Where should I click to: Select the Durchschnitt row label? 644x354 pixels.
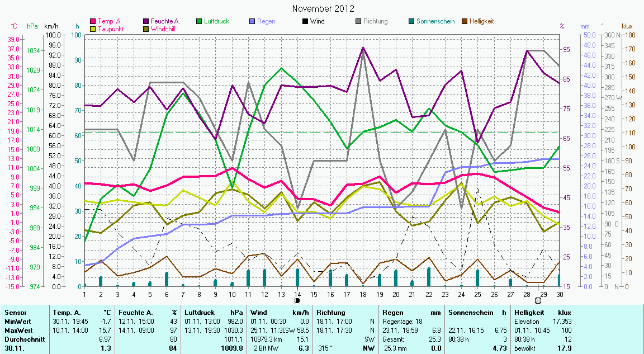coord(22,339)
